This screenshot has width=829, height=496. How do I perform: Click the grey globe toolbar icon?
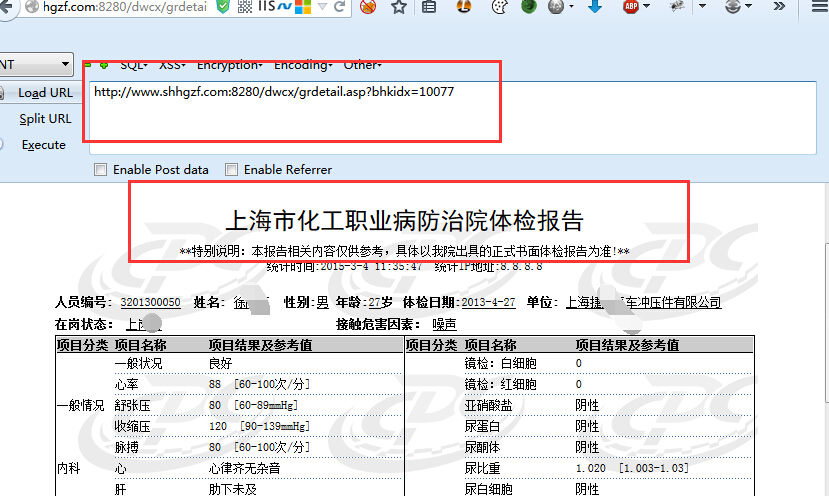coord(556,6)
